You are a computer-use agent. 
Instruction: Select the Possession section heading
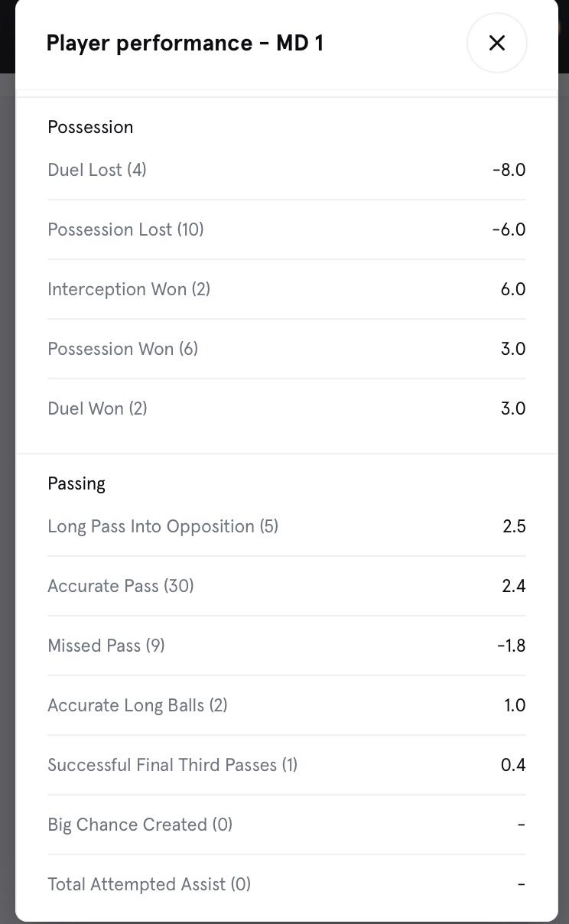click(90, 127)
